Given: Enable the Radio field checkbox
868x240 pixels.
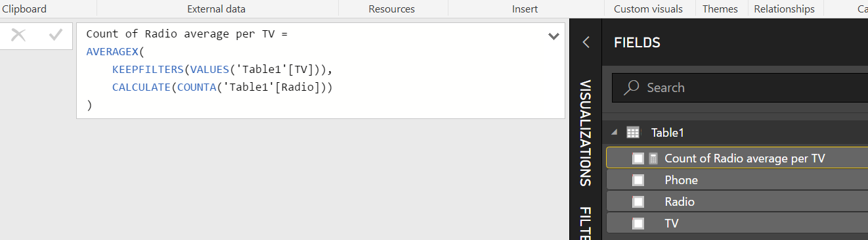Looking at the screenshot, I should tap(638, 202).
